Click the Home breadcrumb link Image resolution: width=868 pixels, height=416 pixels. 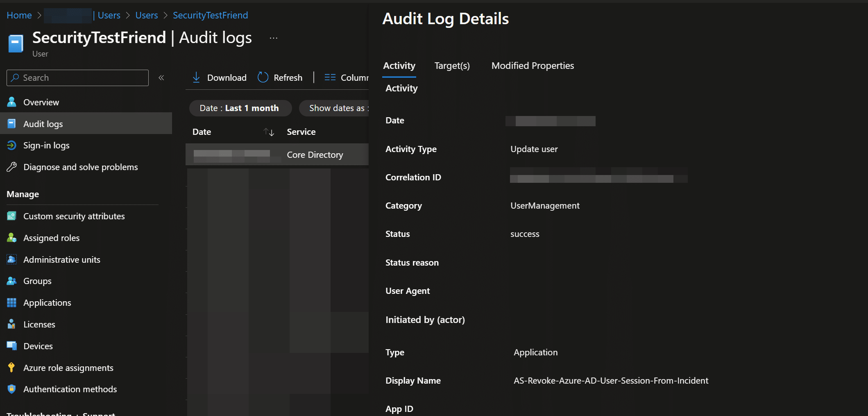19,16
